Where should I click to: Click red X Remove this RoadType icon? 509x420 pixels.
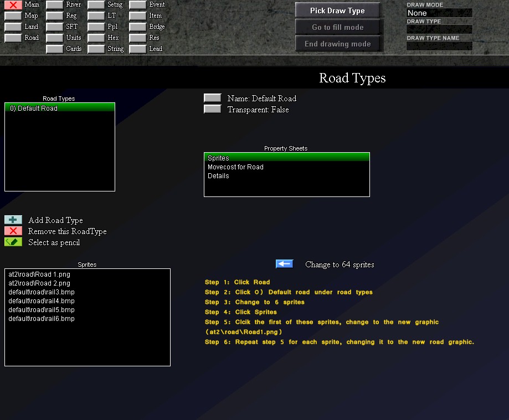13,231
